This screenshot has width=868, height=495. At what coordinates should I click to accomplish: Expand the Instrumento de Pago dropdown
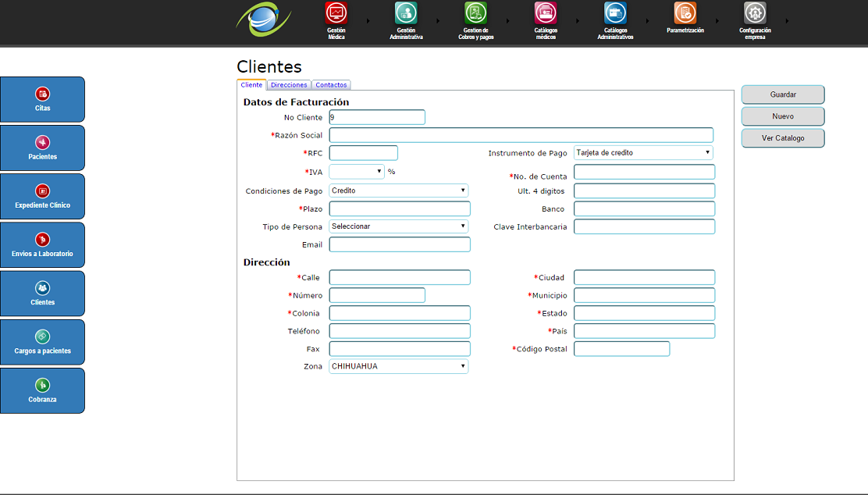643,153
